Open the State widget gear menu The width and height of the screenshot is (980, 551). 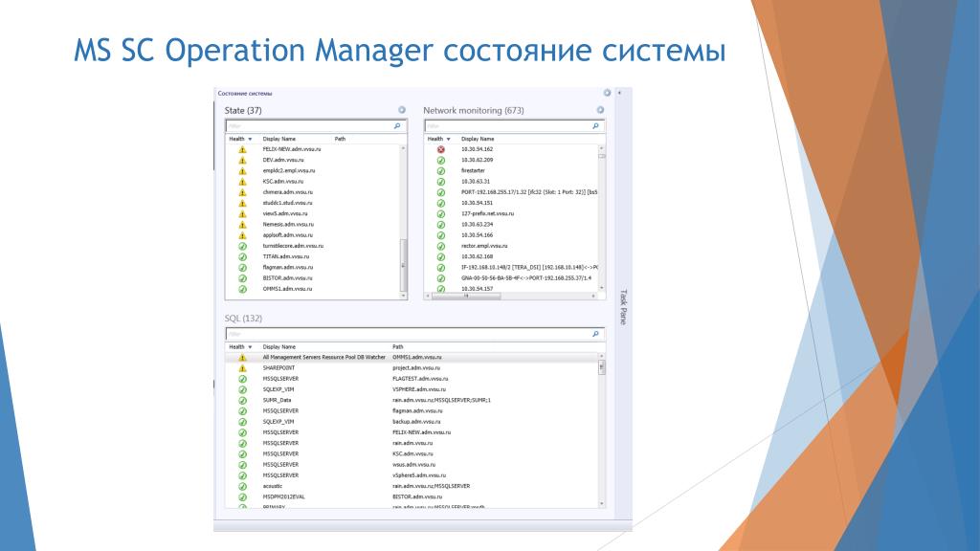click(x=402, y=110)
